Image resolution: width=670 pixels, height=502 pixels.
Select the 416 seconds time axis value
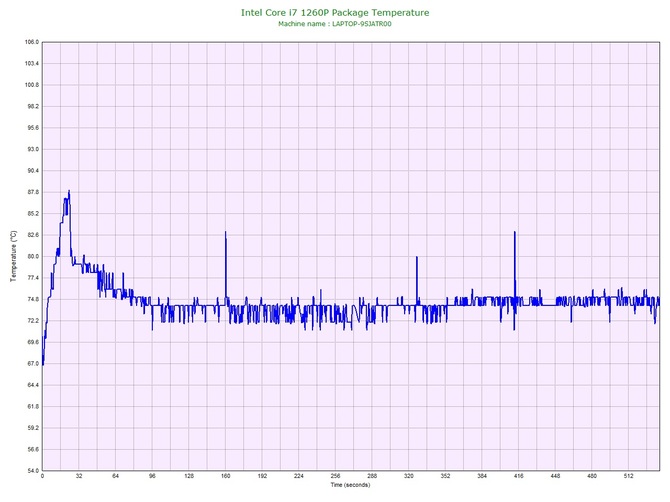pyautogui.click(x=519, y=476)
